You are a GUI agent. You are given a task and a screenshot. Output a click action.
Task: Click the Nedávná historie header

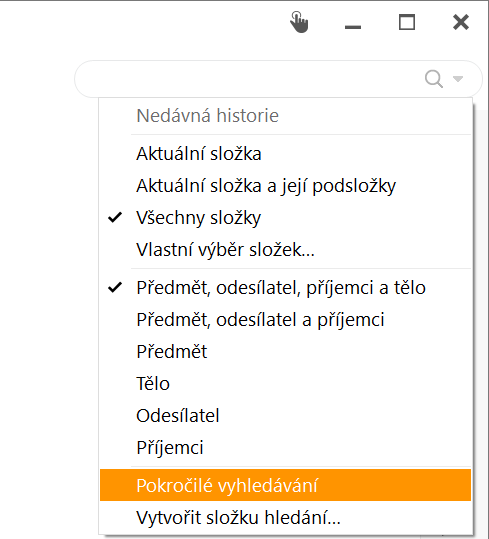[207, 116]
